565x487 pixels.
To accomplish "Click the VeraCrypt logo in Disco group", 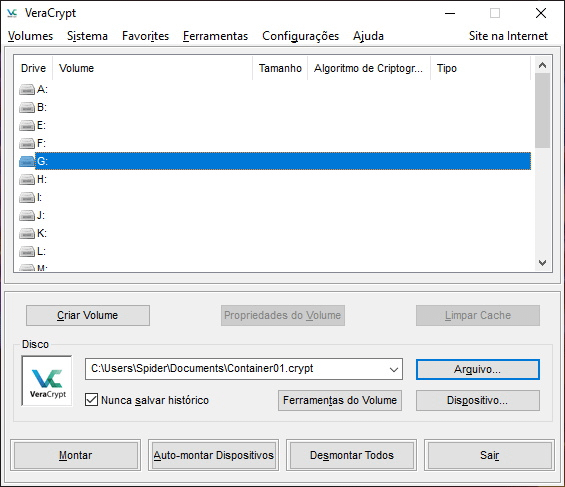I will (47, 381).
